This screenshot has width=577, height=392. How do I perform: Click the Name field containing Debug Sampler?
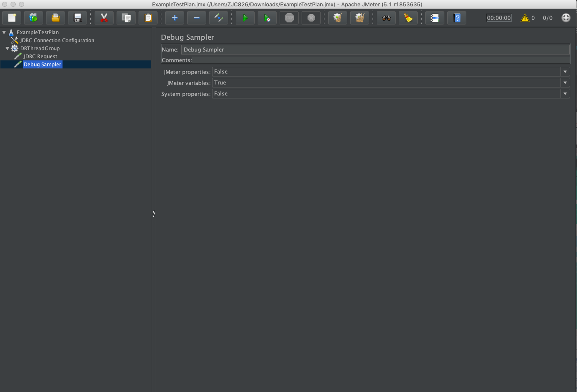pyautogui.click(x=376, y=49)
